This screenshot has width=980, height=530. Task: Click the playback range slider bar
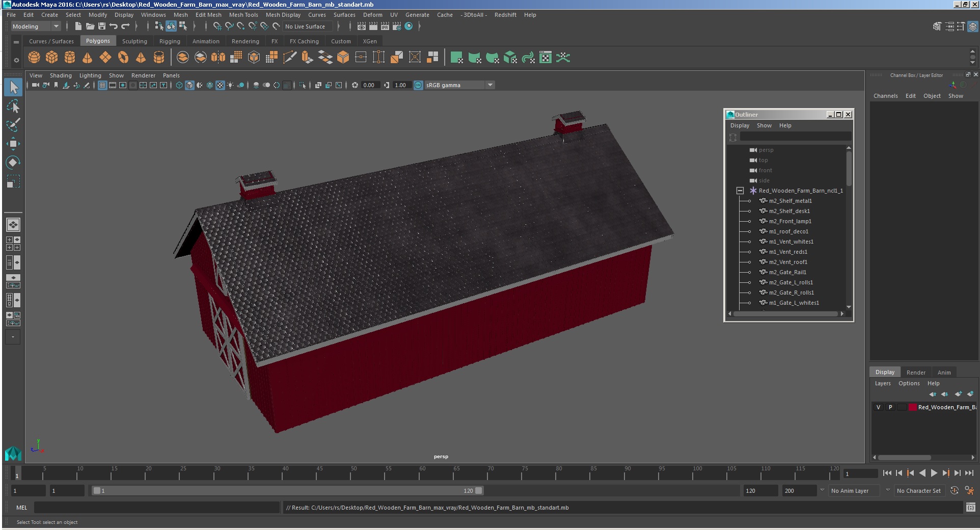coord(287,491)
